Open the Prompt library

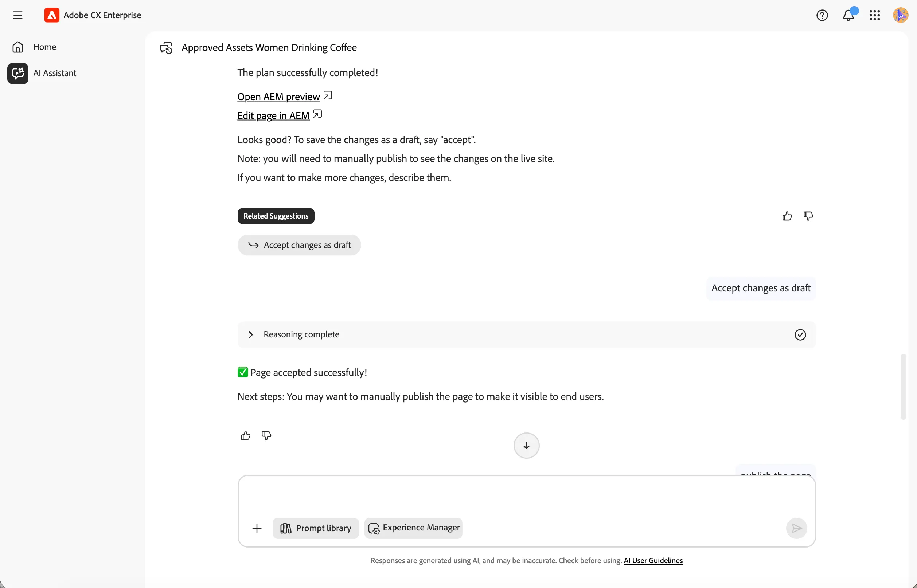316,528
